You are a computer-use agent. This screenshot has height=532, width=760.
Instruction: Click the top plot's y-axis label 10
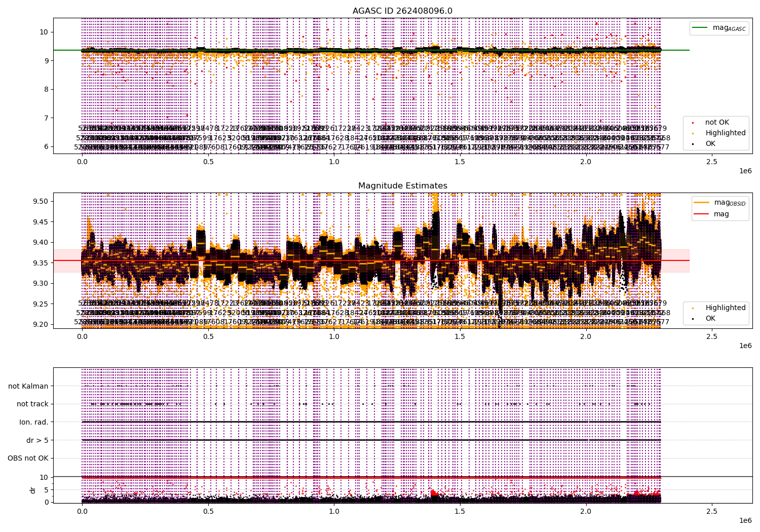tap(44, 32)
